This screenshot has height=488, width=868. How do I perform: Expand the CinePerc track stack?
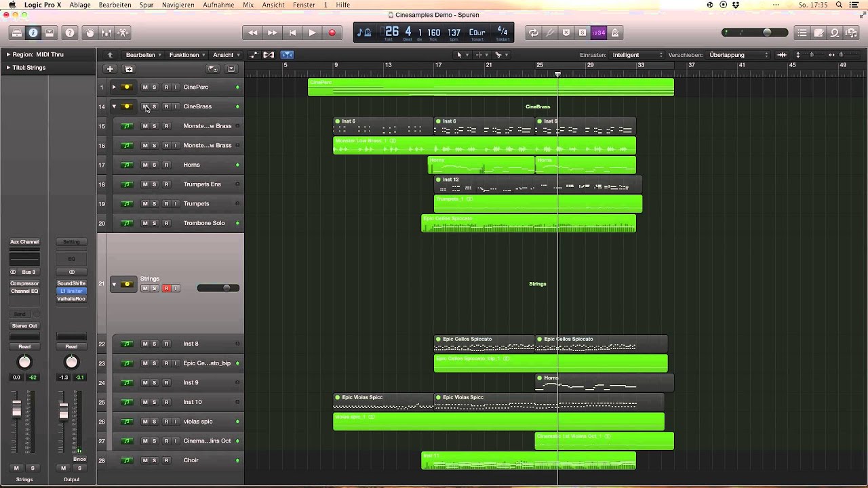tap(114, 87)
